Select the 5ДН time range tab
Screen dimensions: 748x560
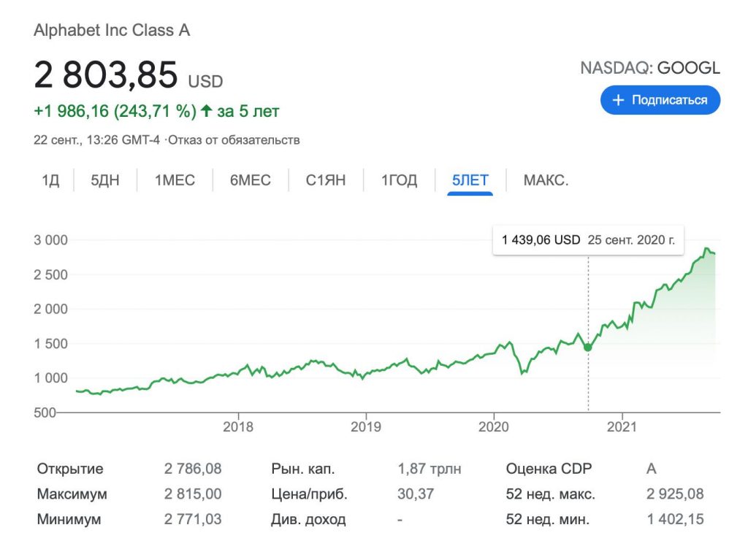(x=105, y=180)
